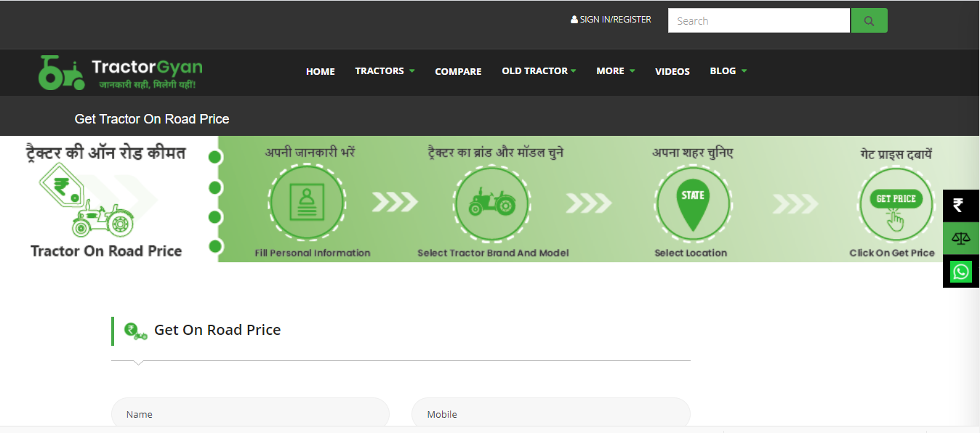
Task: Open WhatsApp chat side icon
Action: coord(960,272)
